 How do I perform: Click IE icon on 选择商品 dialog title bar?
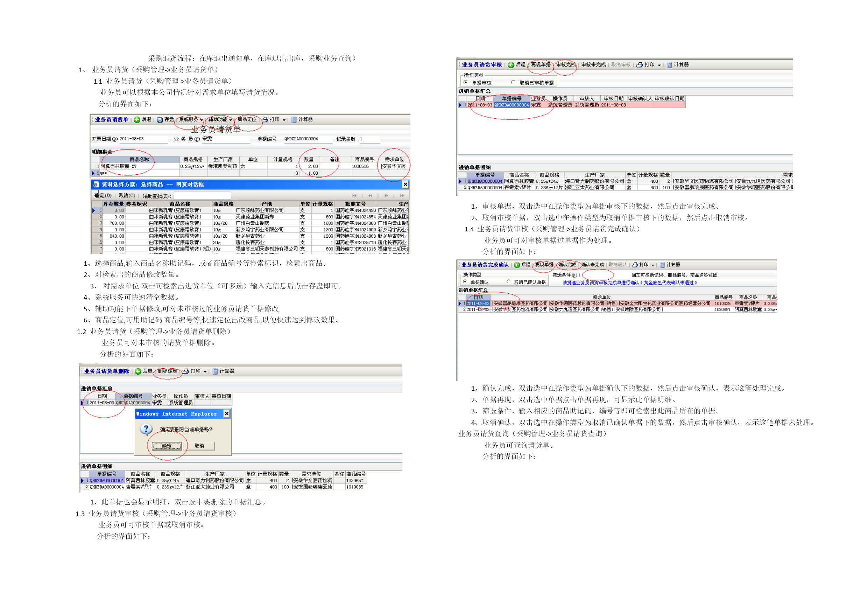[x=96, y=184]
